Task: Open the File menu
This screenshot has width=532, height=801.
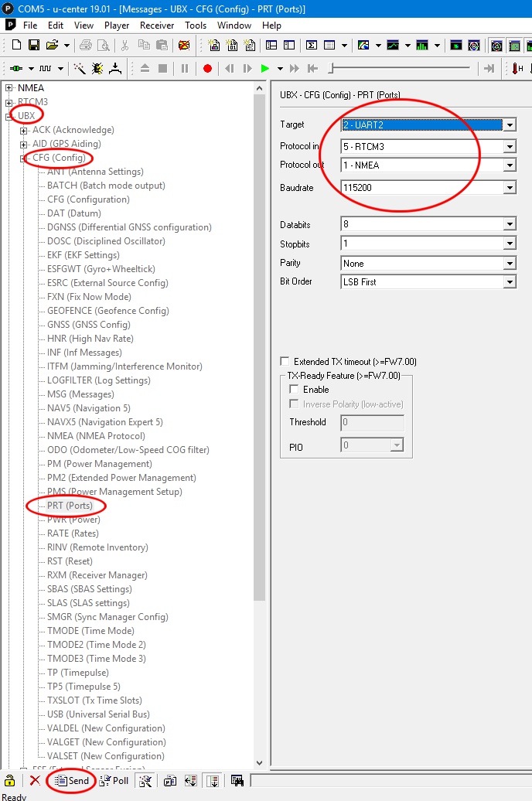Action: (x=30, y=25)
